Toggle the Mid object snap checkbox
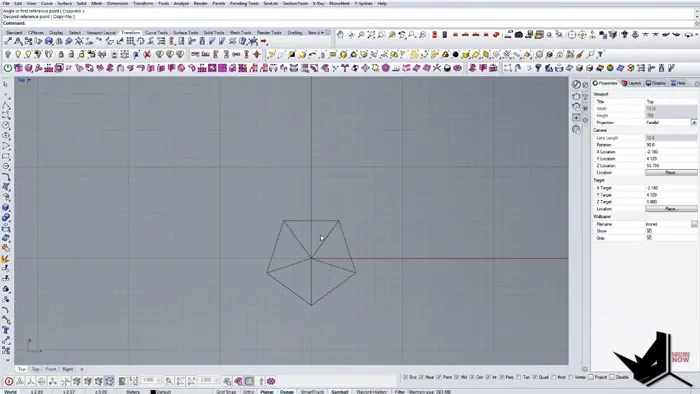Viewport: 700px width, 394px height. (x=457, y=377)
